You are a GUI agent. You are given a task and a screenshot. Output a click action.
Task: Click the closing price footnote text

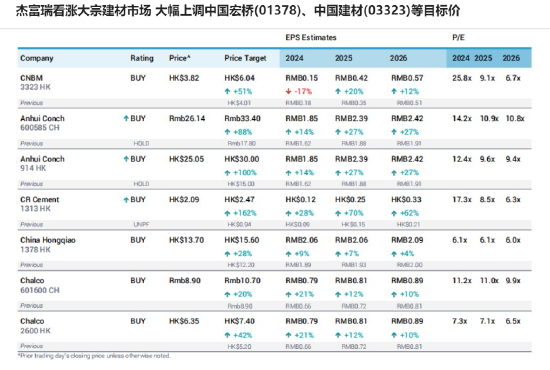[94, 356]
